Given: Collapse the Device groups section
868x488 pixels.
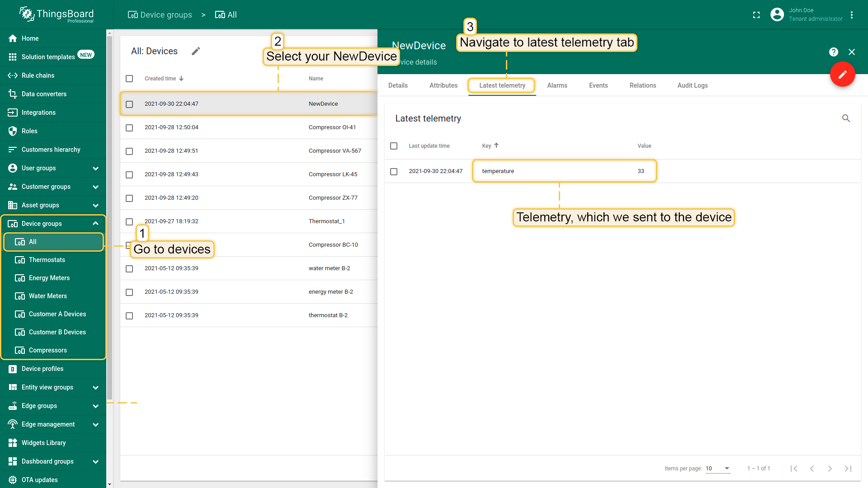Looking at the screenshot, I should (95, 224).
